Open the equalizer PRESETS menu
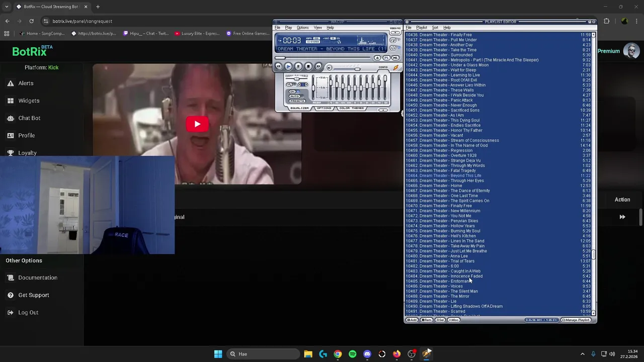 pos(297,101)
